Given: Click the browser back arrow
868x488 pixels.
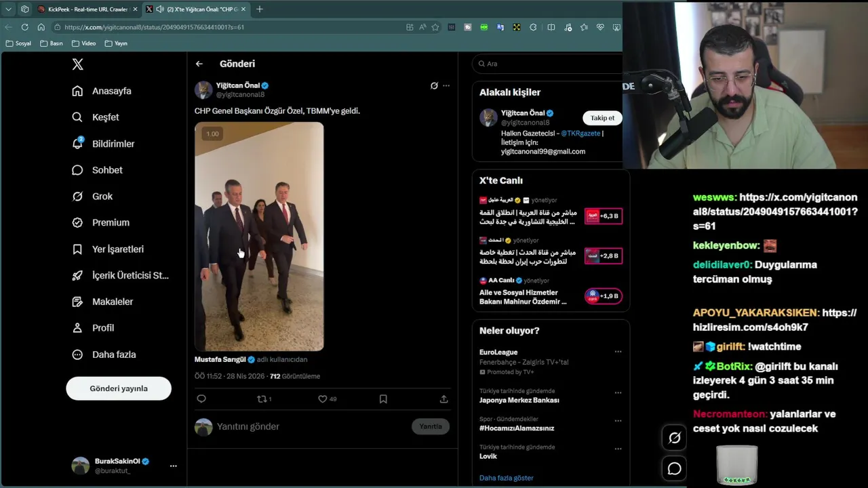Looking at the screenshot, I should tap(8, 27).
